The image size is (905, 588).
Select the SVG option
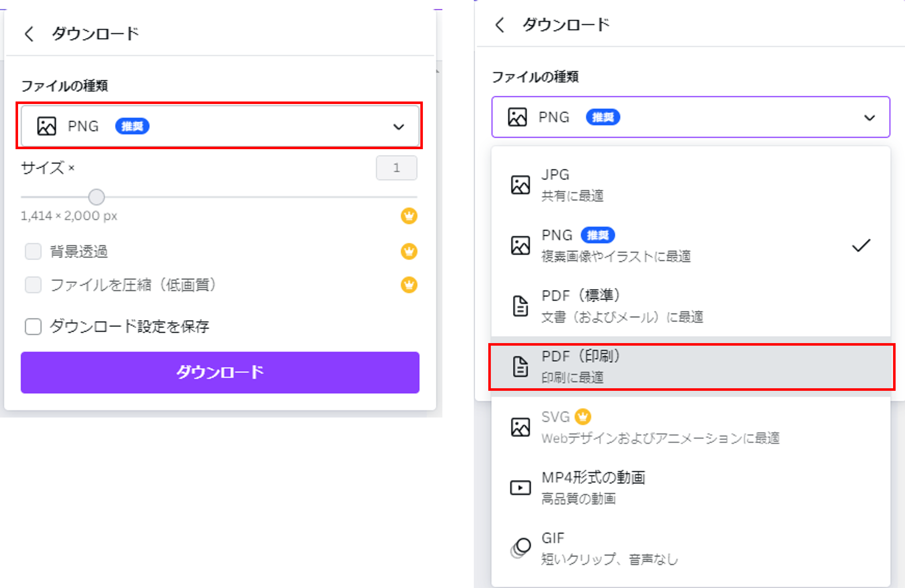[691, 427]
